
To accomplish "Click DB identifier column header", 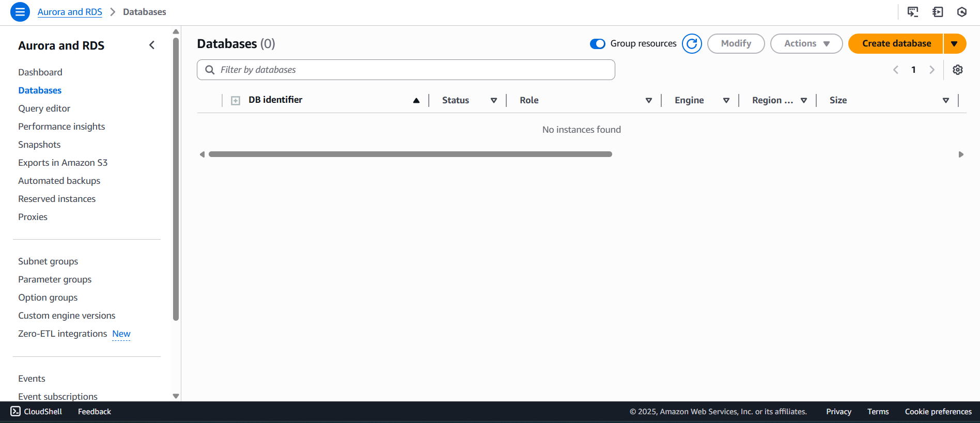I will (x=275, y=100).
